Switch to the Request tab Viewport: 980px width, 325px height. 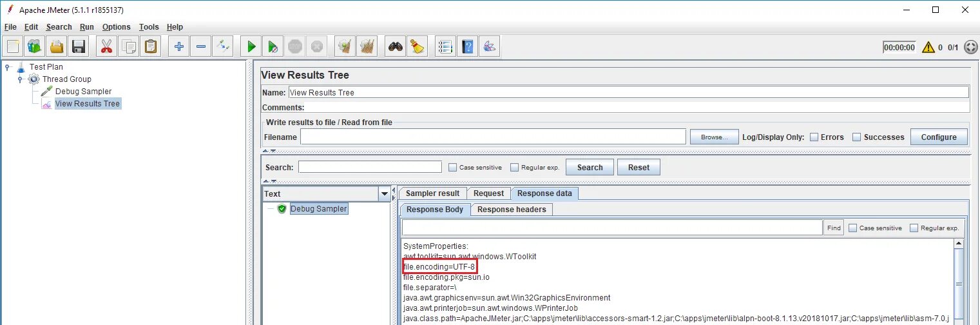coord(488,193)
